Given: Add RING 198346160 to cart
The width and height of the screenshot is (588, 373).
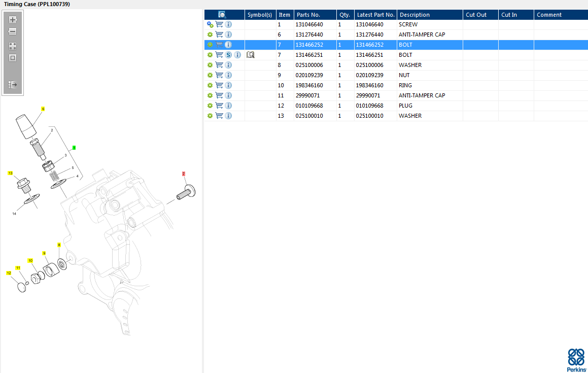Looking at the screenshot, I should (x=219, y=85).
